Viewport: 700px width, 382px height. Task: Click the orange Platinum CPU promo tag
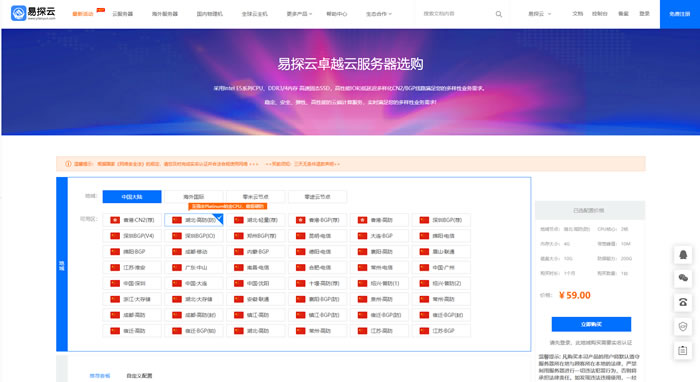[228, 206]
